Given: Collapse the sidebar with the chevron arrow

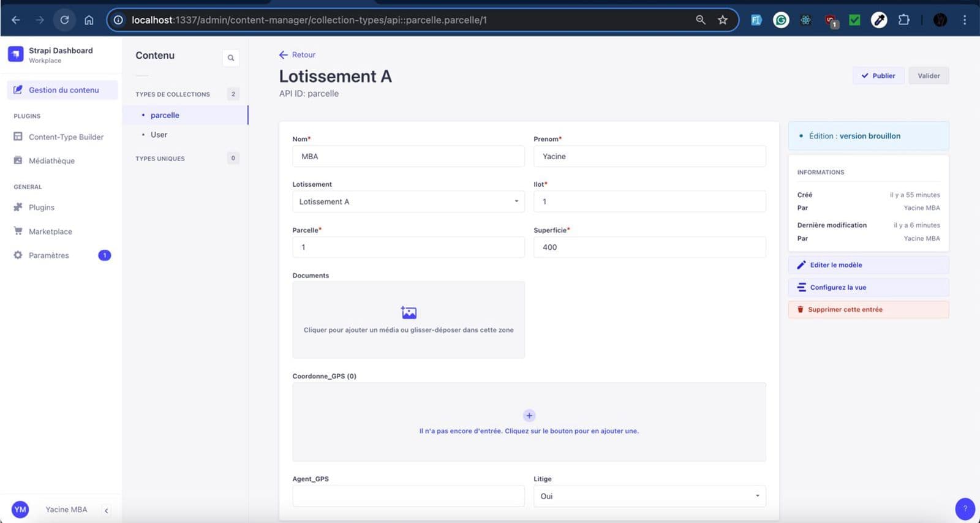Looking at the screenshot, I should [x=106, y=510].
